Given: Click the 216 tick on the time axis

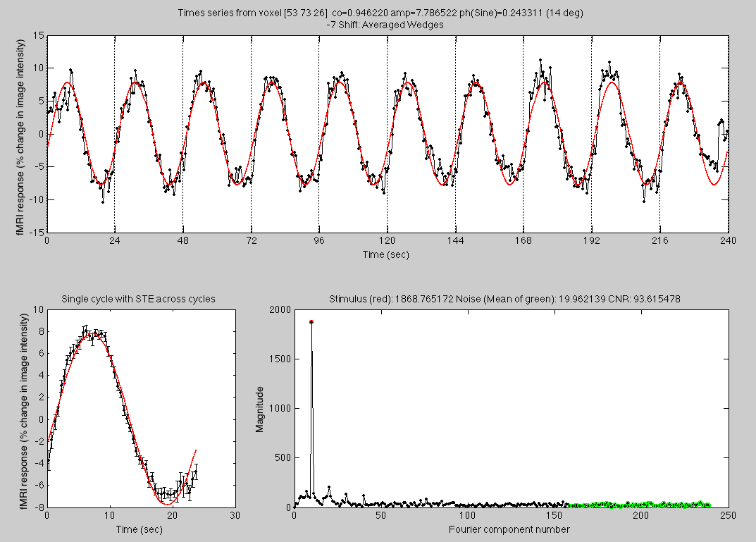Looking at the screenshot, I should pyautogui.click(x=659, y=240).
